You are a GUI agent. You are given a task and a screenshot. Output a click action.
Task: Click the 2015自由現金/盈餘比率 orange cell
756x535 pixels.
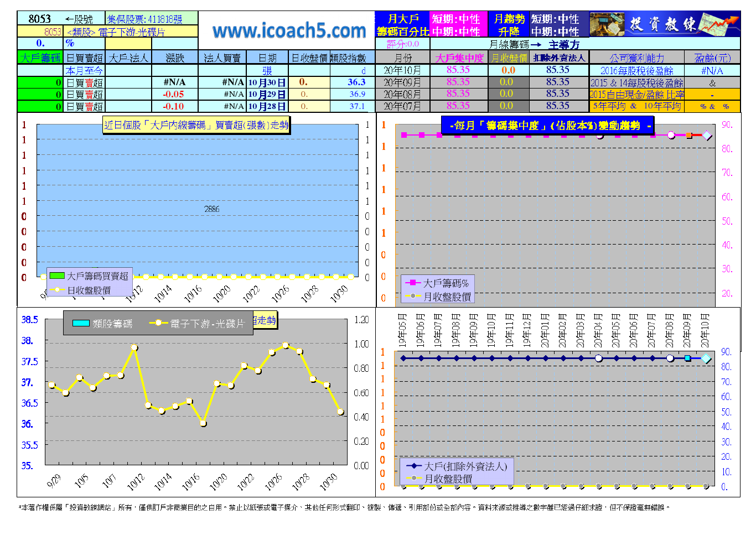pyautogui.click(x=636, y=95)
